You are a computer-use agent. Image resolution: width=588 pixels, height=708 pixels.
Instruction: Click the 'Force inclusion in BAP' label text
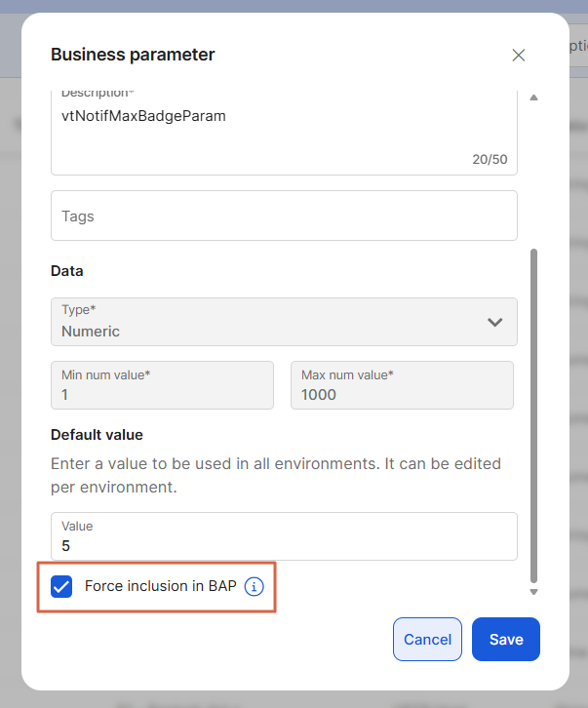(x=160, y=586)
